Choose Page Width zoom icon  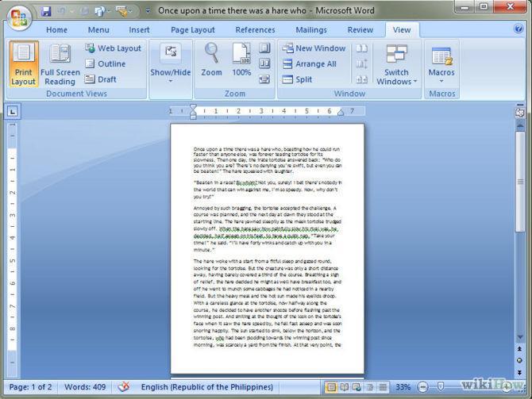click(x=264, y=79)
